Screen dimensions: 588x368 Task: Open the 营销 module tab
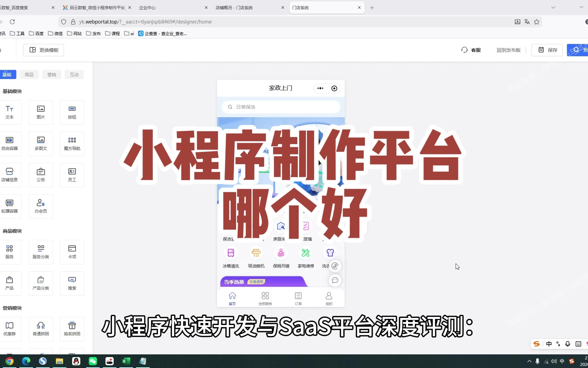pos(52,75)
